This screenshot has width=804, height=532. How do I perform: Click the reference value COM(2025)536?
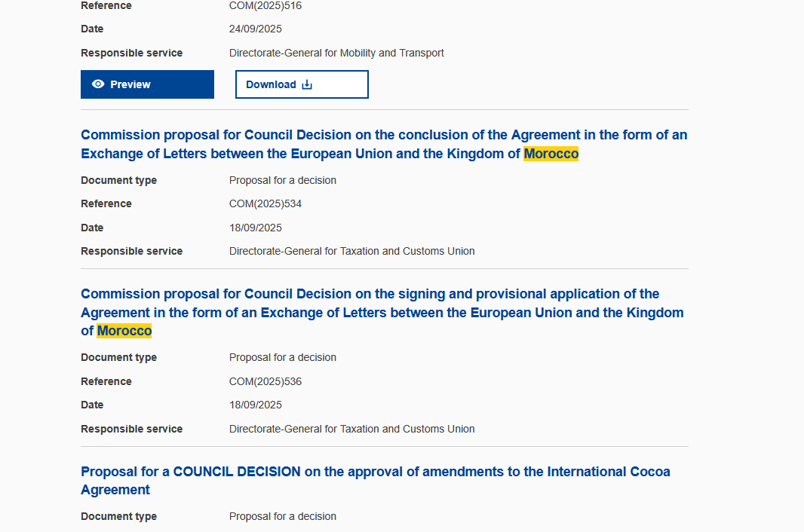[x=265, y=382]
